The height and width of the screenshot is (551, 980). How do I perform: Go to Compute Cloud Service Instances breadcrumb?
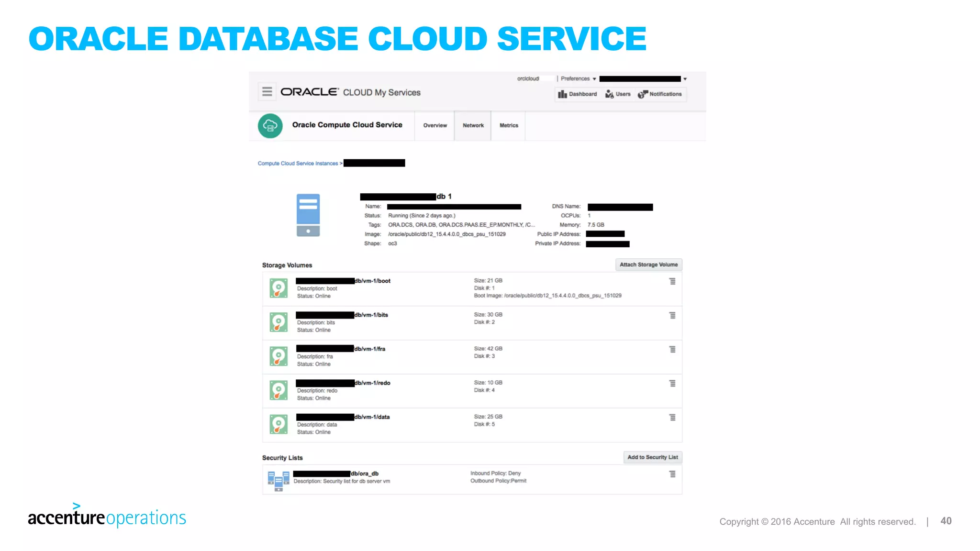pyautogui.click(x=298, y=164)
